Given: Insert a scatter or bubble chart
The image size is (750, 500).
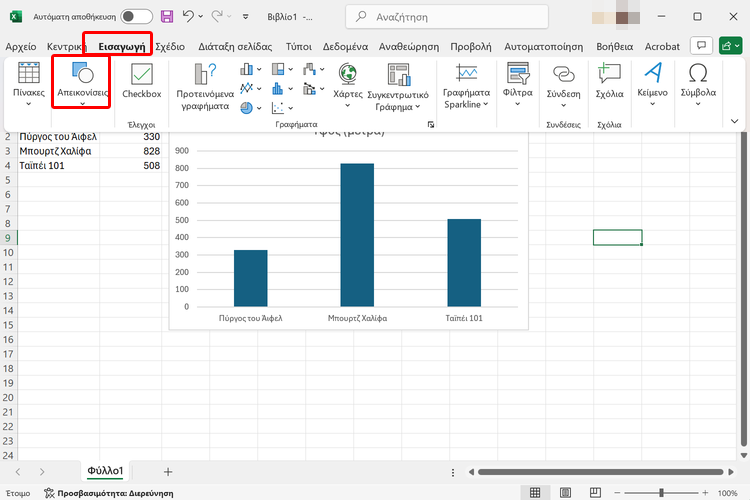Looking at the screenshot, I should (278, 108).
